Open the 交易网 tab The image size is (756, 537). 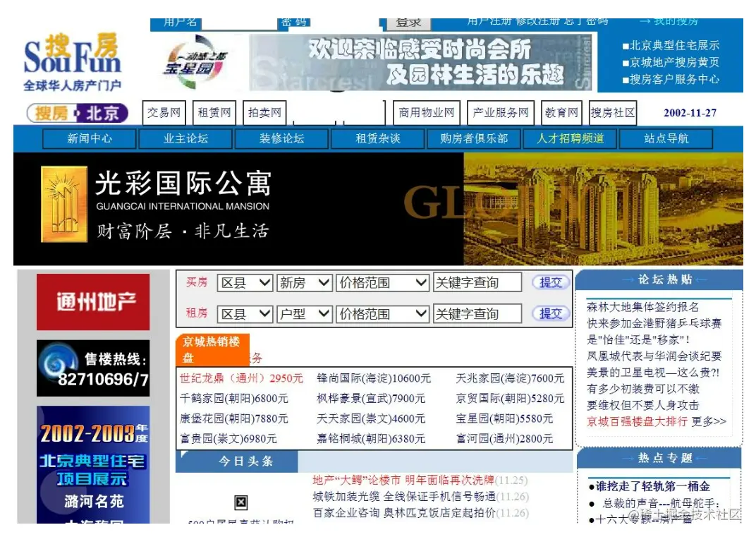164,113
